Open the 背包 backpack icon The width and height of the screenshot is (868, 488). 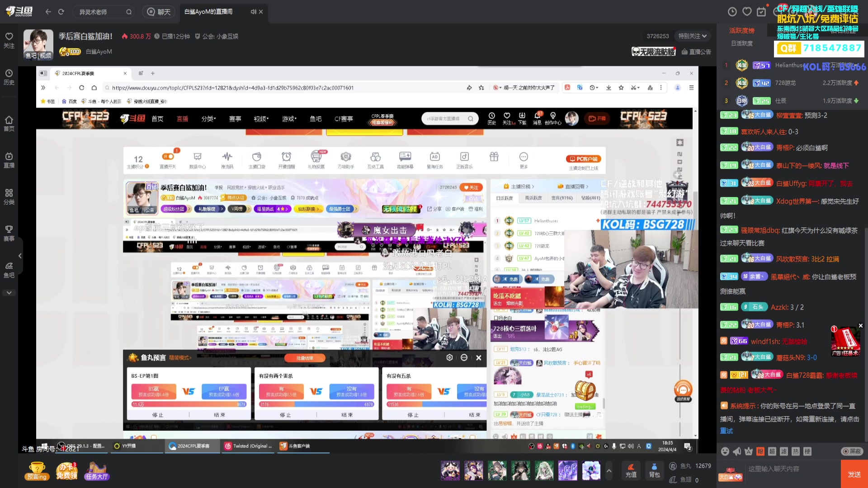tap(654, 470)
